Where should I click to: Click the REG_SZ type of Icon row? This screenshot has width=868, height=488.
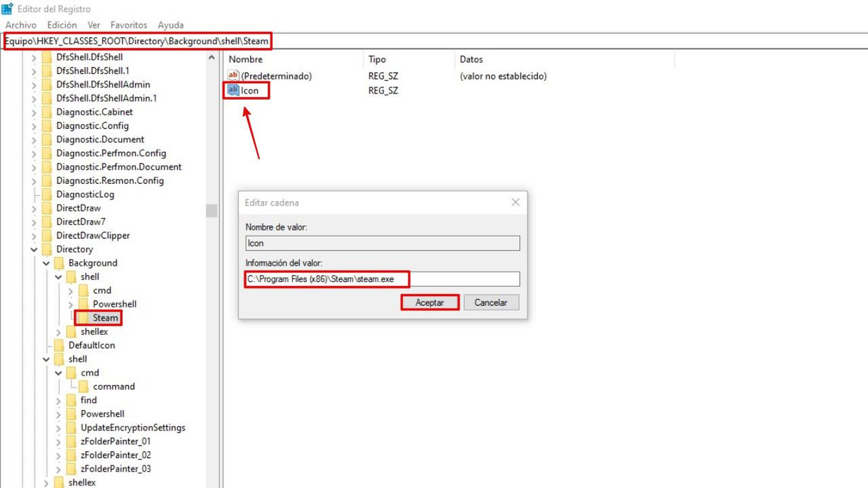coord(383,91)
